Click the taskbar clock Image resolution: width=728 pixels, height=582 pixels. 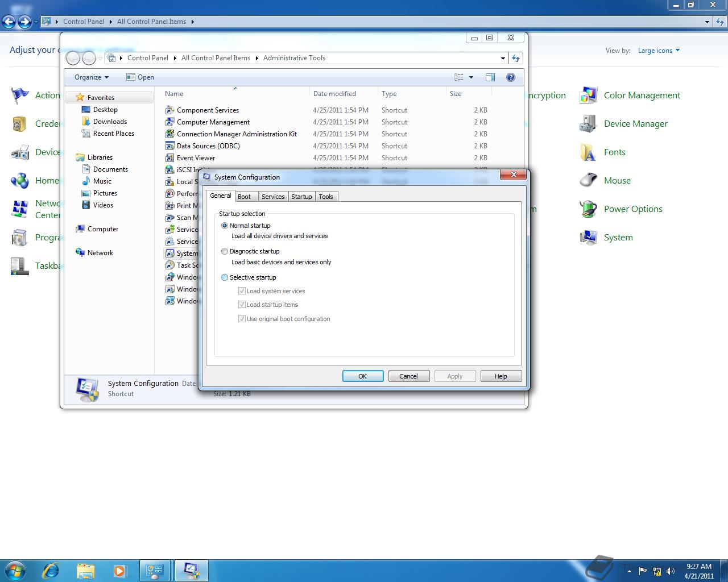(699, 571)
